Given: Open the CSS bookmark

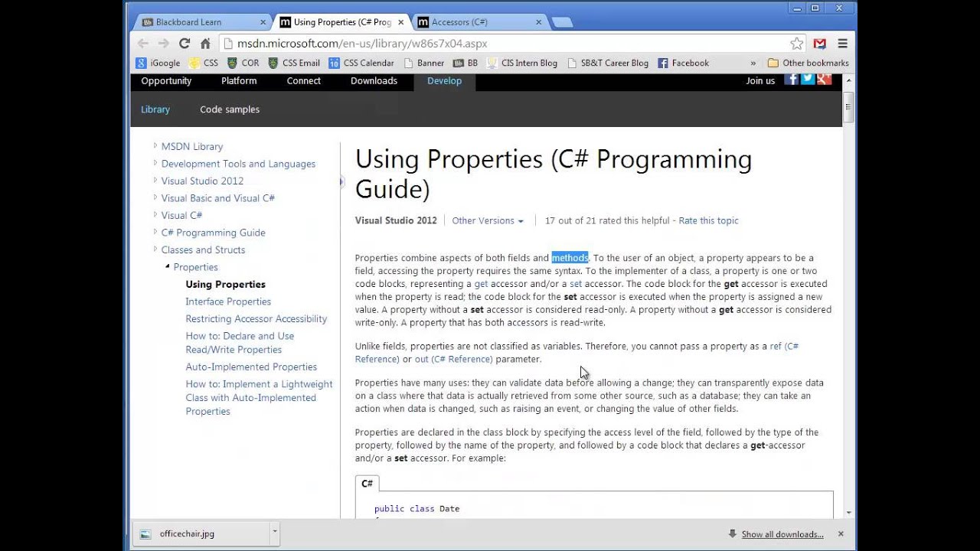Looking at the screenshot, I should point(204,63).
